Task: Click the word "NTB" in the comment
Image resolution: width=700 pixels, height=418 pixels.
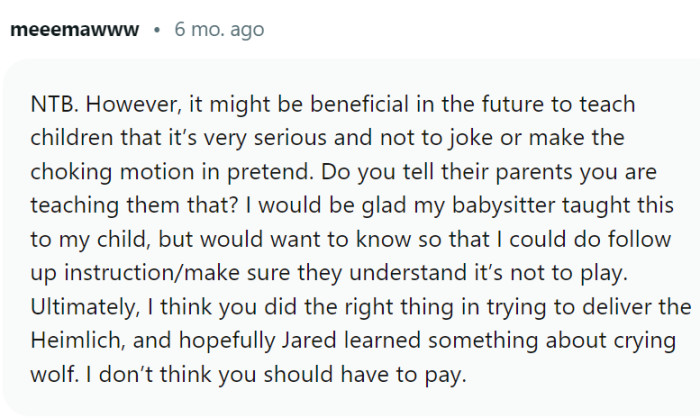Action: coord(49,105)
